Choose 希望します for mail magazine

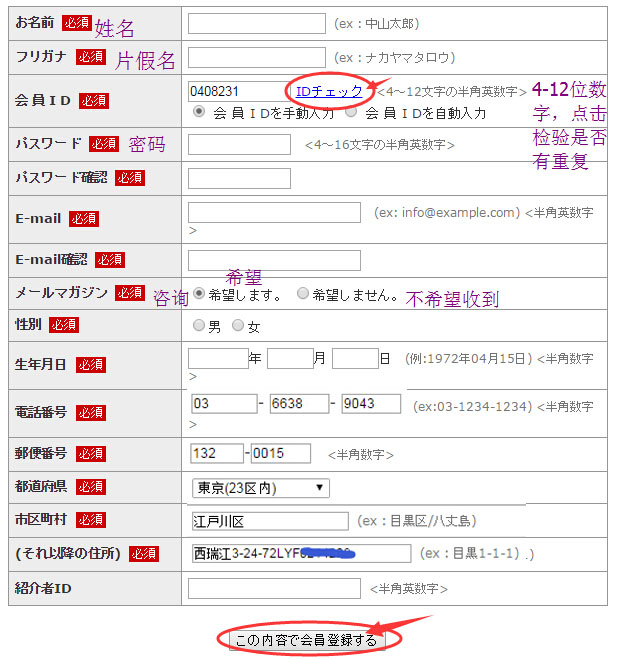pyautogui.click(x=199, y=294)
